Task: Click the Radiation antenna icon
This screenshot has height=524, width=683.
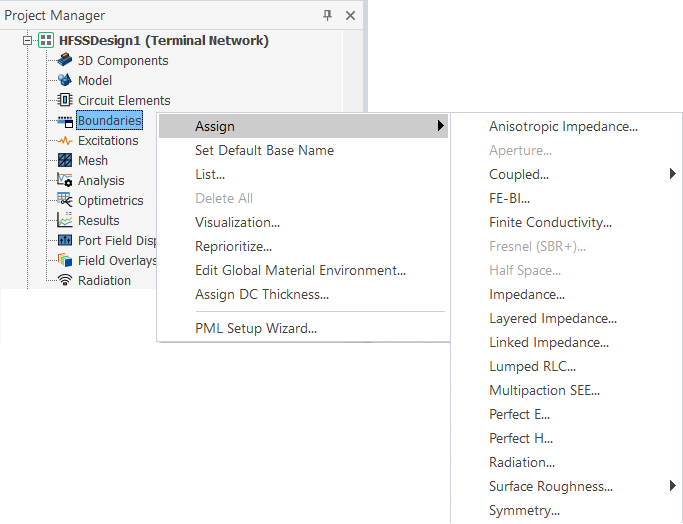Action: pyautogui.click(x=65, y=280)
